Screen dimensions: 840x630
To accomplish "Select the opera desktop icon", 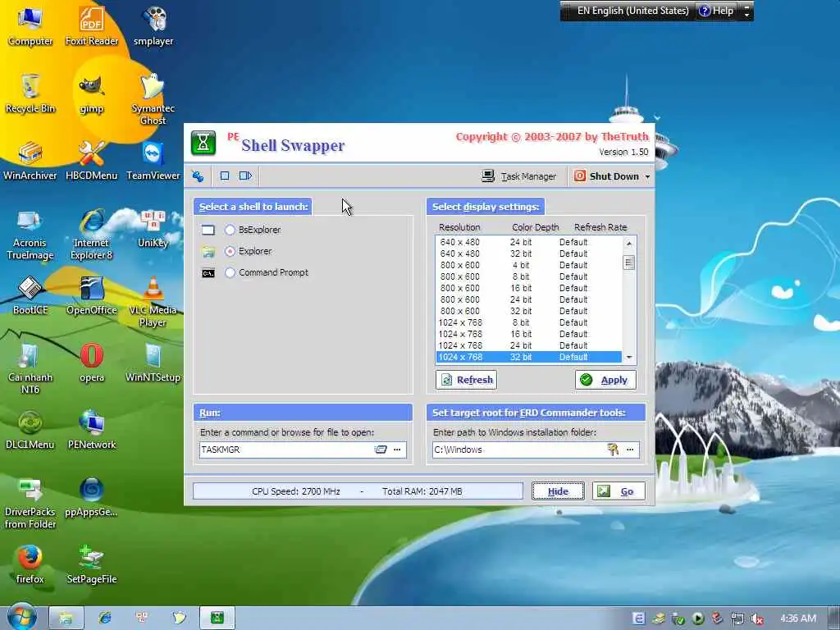I will (92, 363).
